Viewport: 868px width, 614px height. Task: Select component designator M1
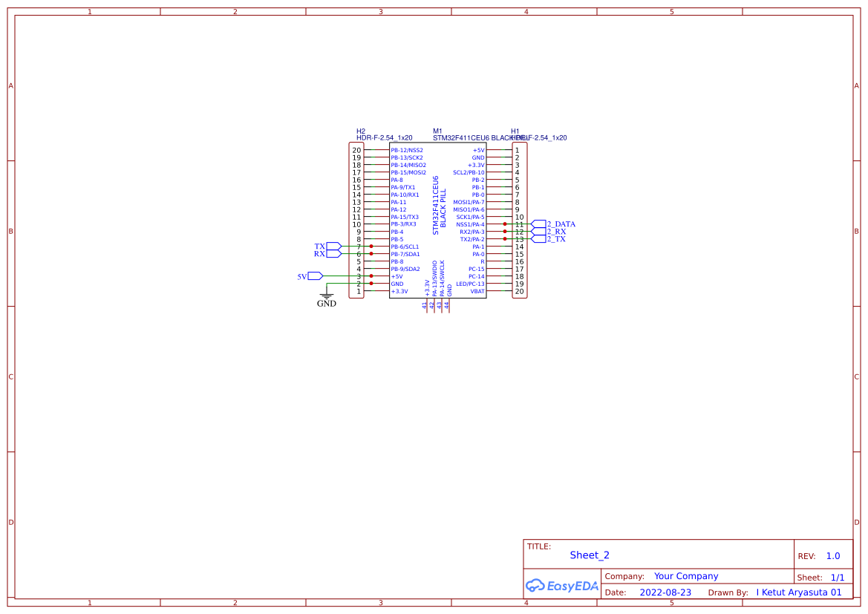pos(437,131)
